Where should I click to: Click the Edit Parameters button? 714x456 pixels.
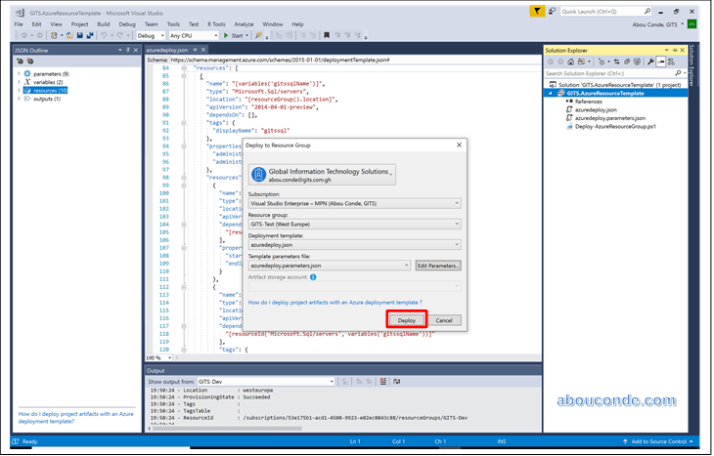pos(438,265)
